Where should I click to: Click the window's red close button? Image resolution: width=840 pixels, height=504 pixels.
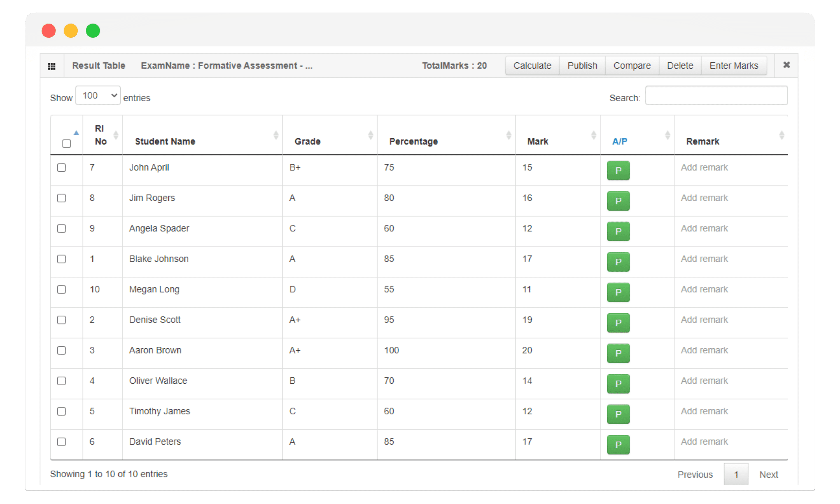tap(48, 31)
